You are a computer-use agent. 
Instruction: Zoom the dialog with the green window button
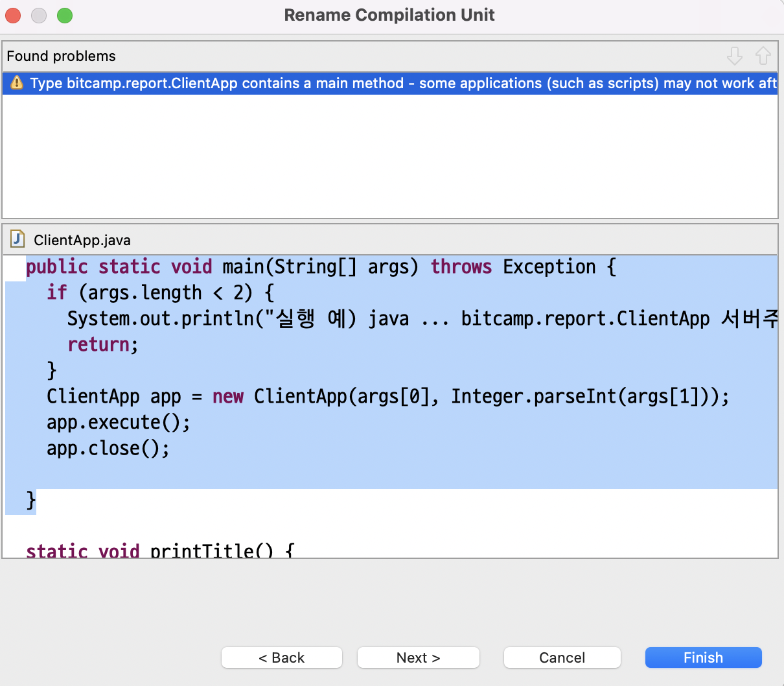pyautogui.click(x=65, y=16)
